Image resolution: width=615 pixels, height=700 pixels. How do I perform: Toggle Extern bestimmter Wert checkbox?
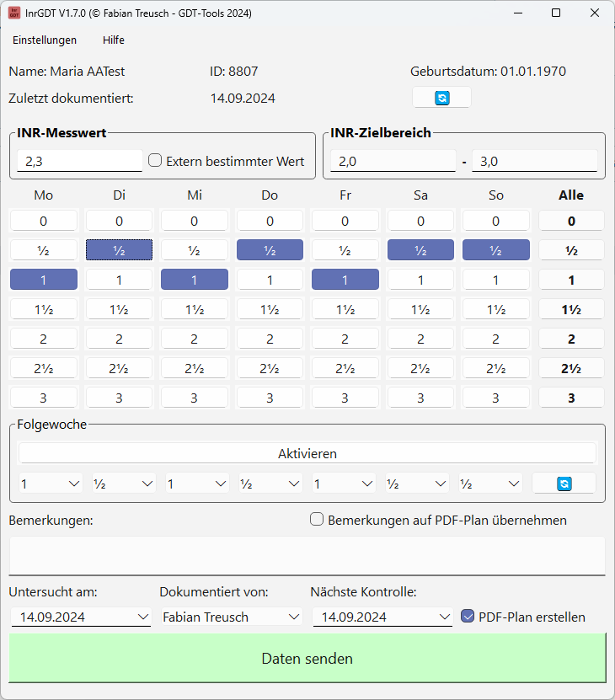pos(155,161)
